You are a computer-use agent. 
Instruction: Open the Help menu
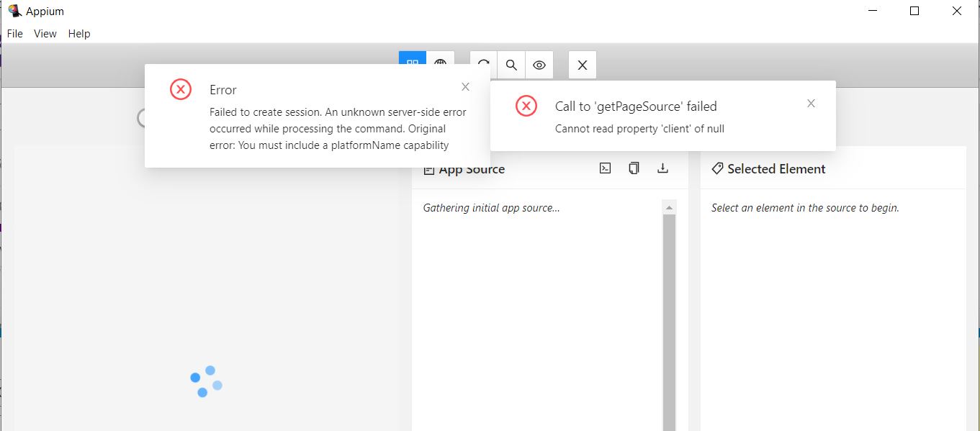click(x=78, y=33)
